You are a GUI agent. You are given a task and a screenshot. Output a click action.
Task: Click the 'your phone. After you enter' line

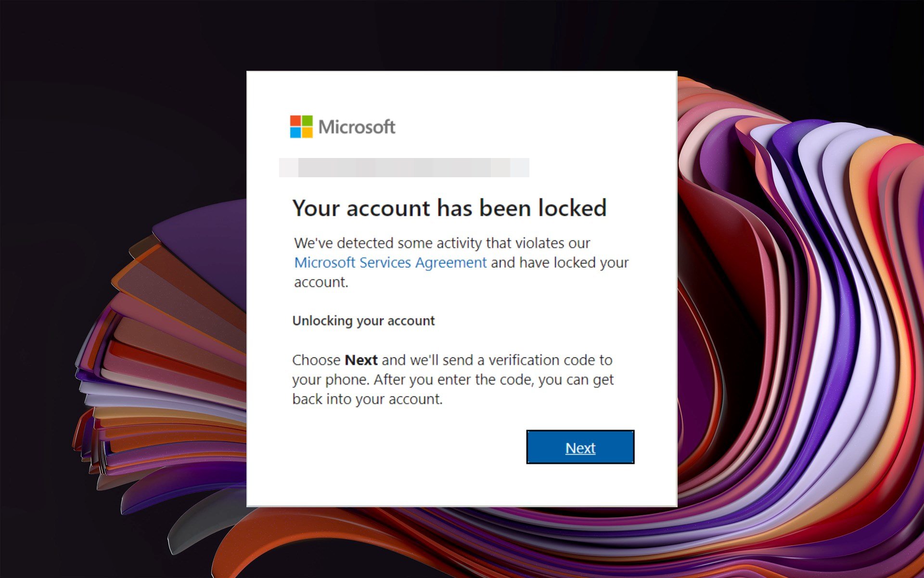(453, 380)
